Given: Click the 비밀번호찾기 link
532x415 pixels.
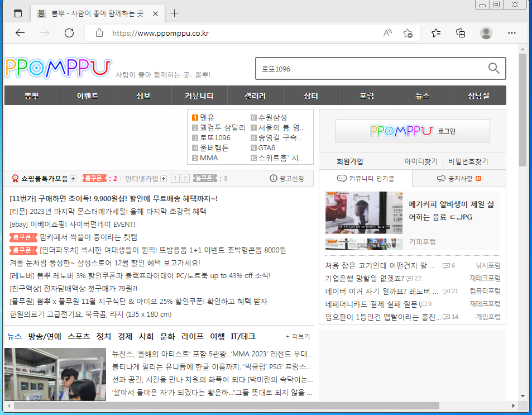Looking at the screenshot, I should [468, 161].
